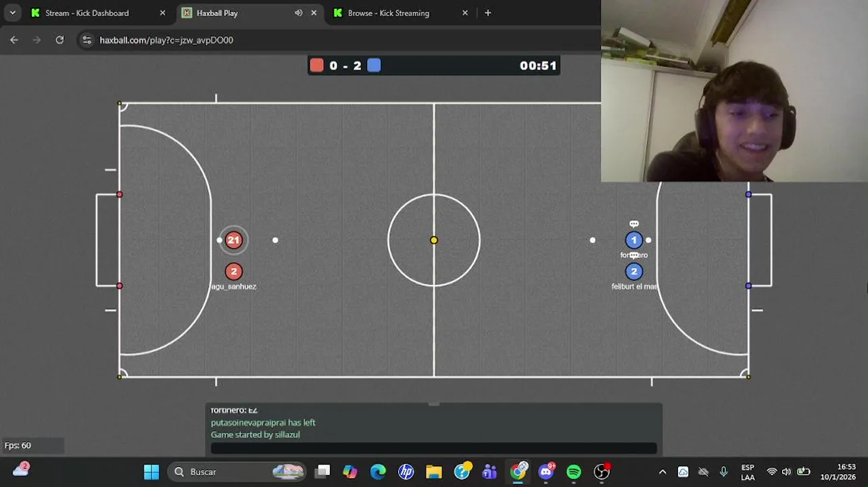The width and height of the screenshot is (868, 487).
Task: Click the 00:51 match timer
Action: (538, 66)
